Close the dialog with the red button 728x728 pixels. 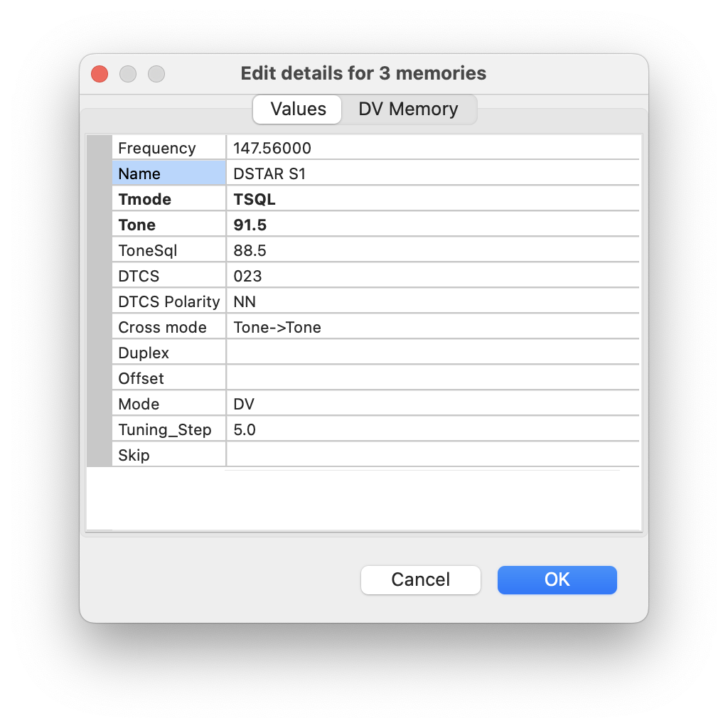click(100, 74)
